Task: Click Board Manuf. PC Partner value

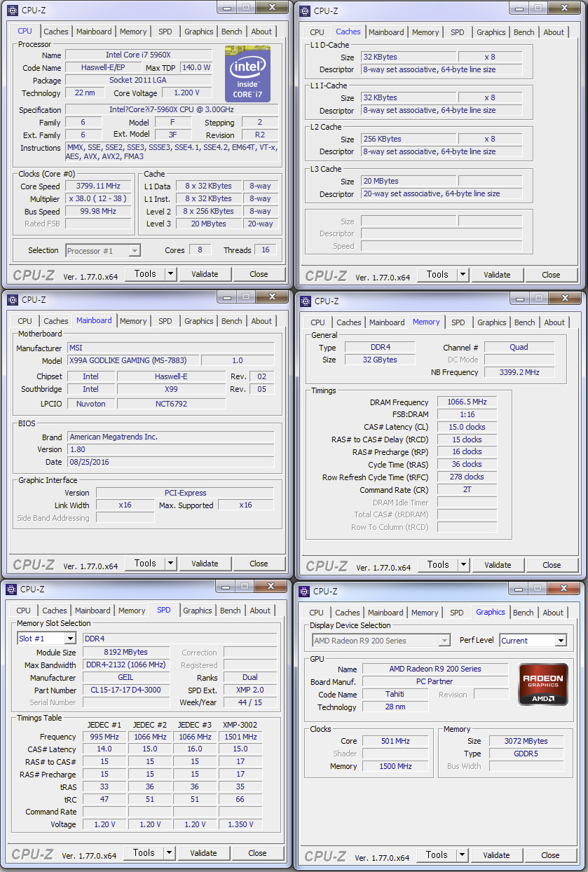Action: coord(435,681)
